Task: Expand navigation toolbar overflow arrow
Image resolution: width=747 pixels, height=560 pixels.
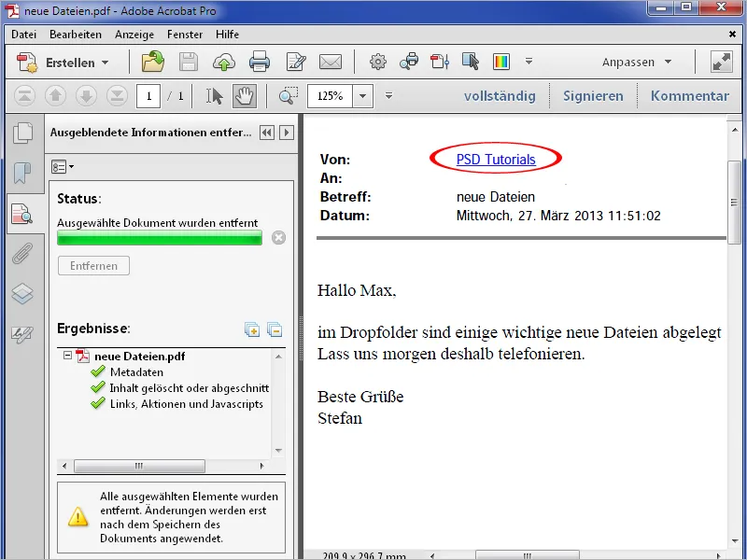Action: click(388, 96)
